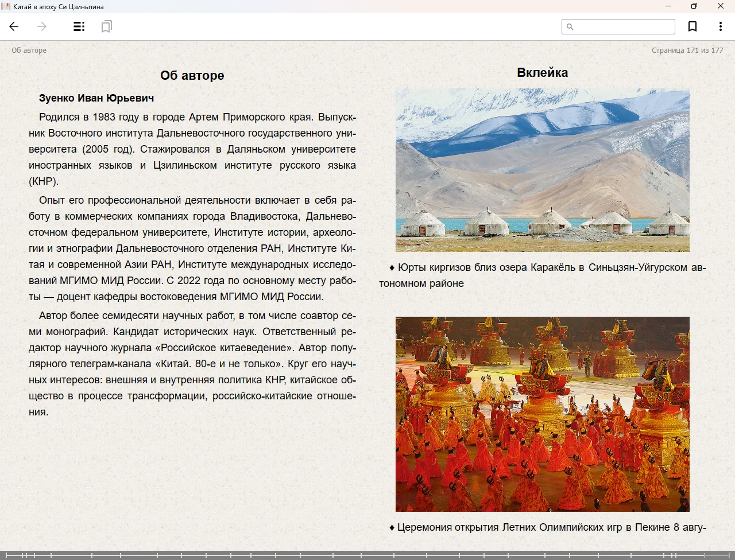Screen dimensions: 735x560
Task: Open the table of contents list
Action: click(x=79, y=26)
